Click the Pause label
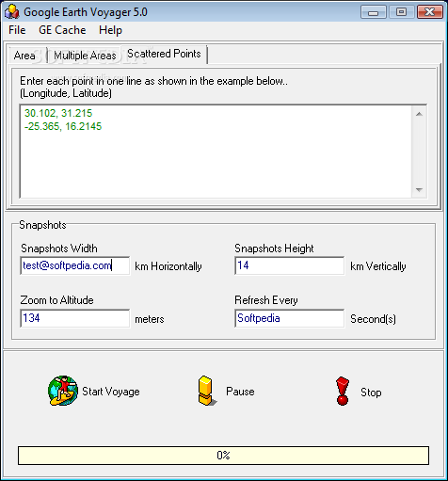Viewport: 448px width, 481px height. (240, 392)
